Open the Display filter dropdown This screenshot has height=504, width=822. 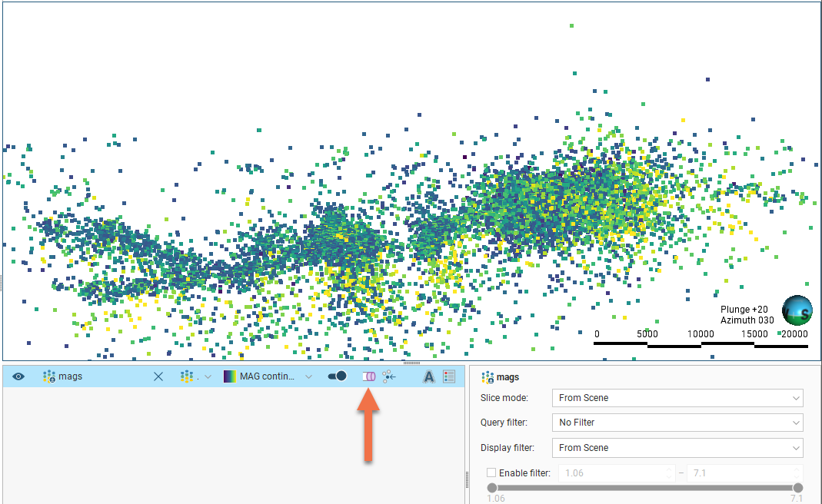pos(677,447)
